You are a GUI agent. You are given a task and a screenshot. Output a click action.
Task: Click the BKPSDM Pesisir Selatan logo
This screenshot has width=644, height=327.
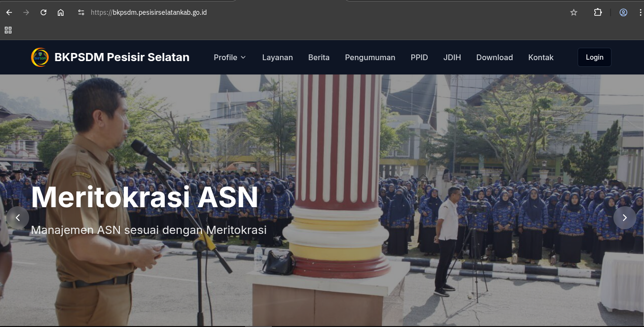[40, 57]
